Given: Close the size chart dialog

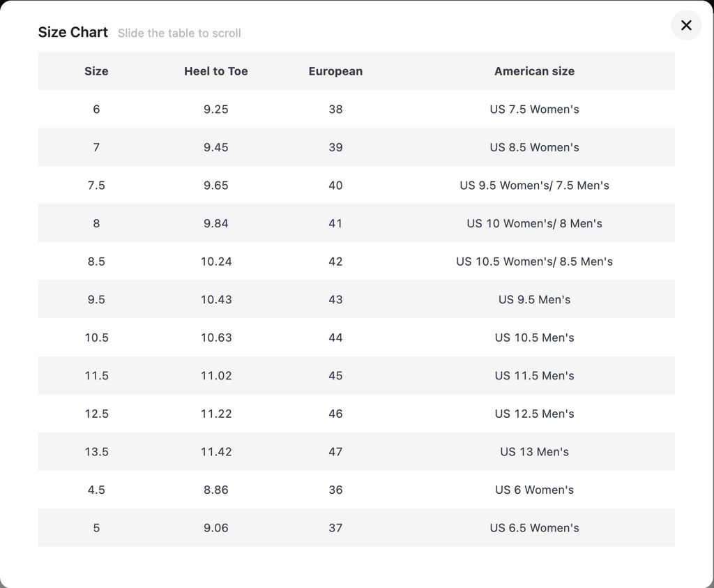Looking at the screenshot, I should coord(686,25).
